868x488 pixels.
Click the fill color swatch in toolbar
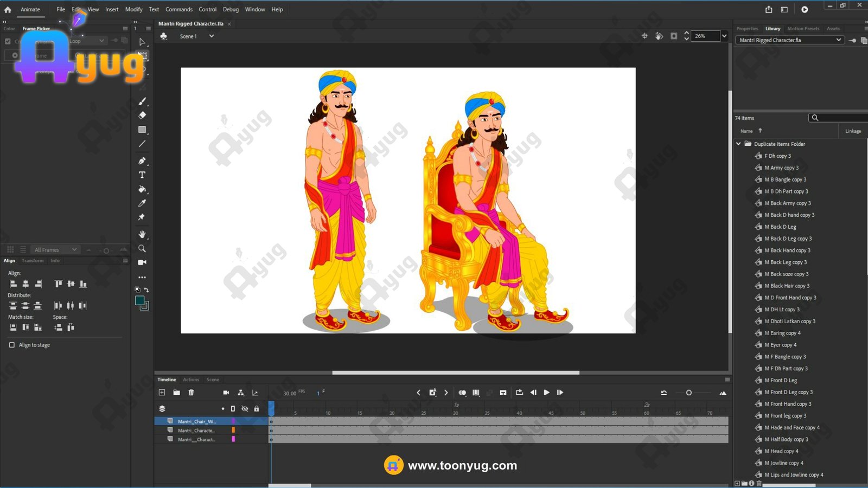[x=140, y=300]
